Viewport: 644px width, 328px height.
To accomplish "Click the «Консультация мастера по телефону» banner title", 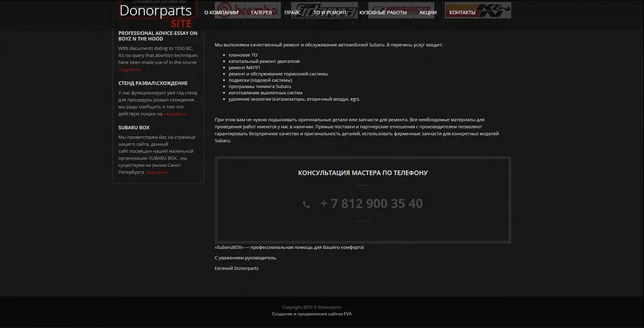I will (363, 173).
